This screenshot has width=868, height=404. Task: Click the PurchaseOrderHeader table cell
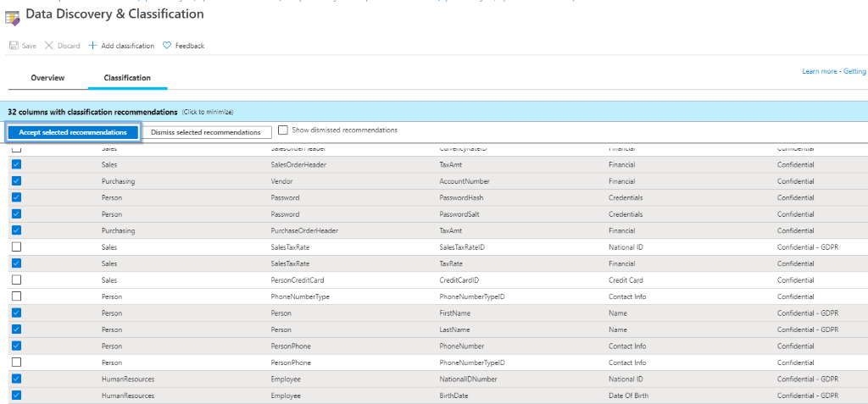tap(304, 230)
